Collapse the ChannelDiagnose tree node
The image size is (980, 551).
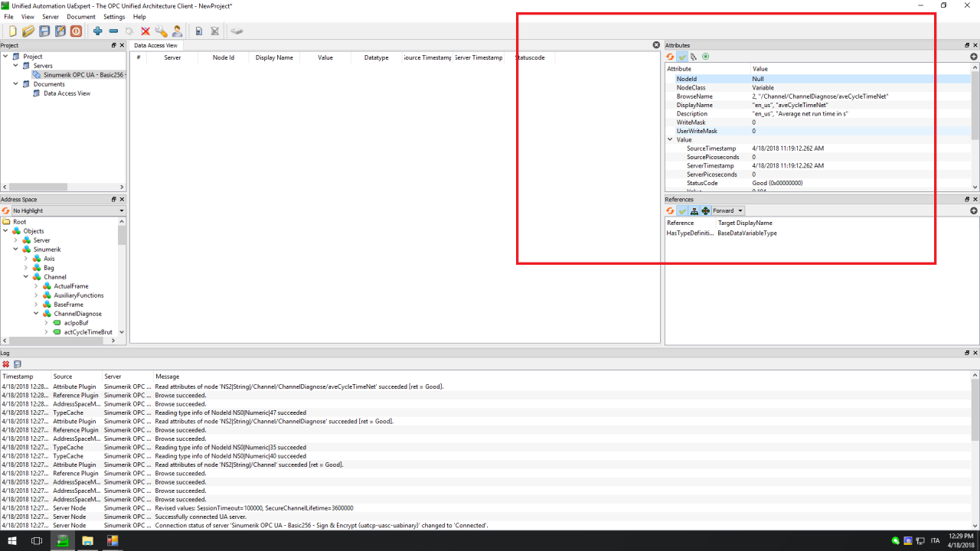tap(36, 314)
